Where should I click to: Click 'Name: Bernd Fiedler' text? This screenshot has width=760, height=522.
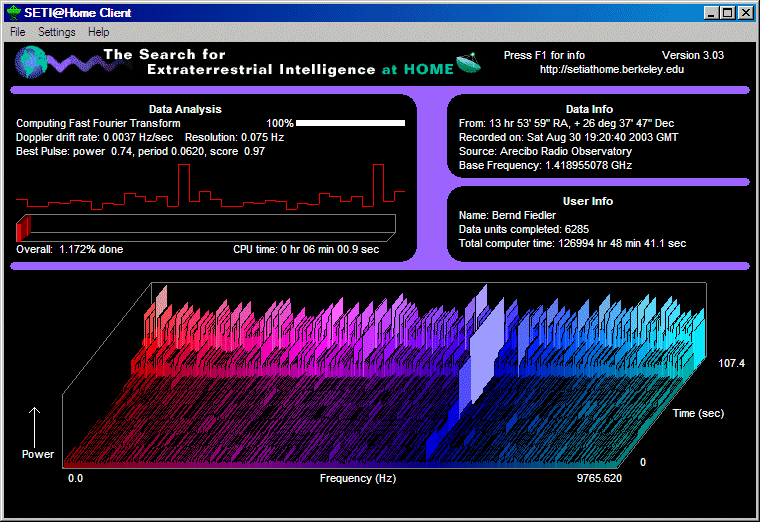pyautogui.click(x=507, y=216)
